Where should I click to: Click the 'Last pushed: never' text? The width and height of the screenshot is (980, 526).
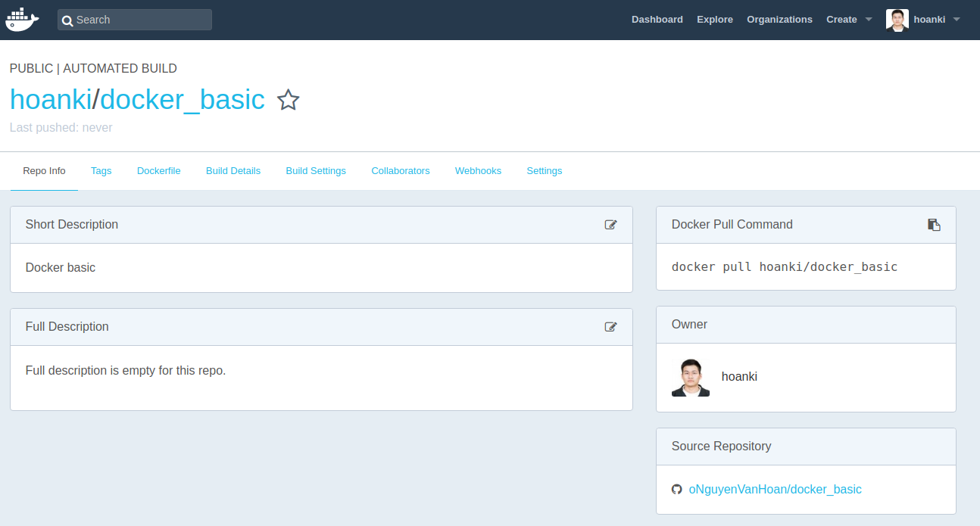[61, 128]
